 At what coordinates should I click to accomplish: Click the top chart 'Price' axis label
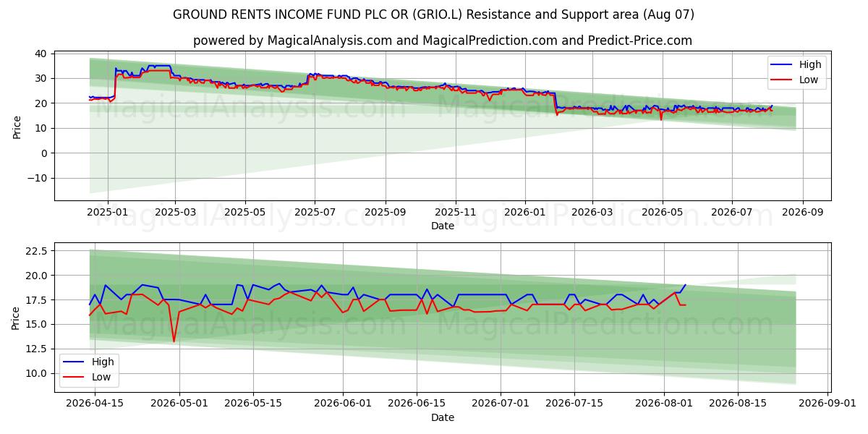tap(17, 127)
